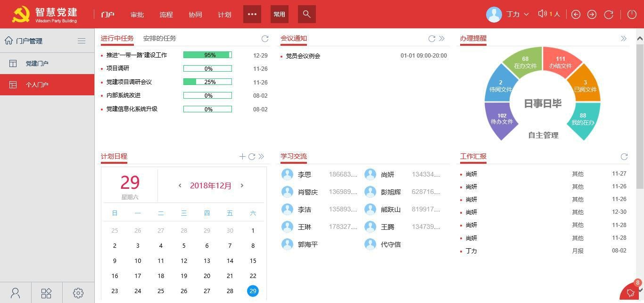Expand 办理提醒 panel with double arrow

[x=623, y=38]
